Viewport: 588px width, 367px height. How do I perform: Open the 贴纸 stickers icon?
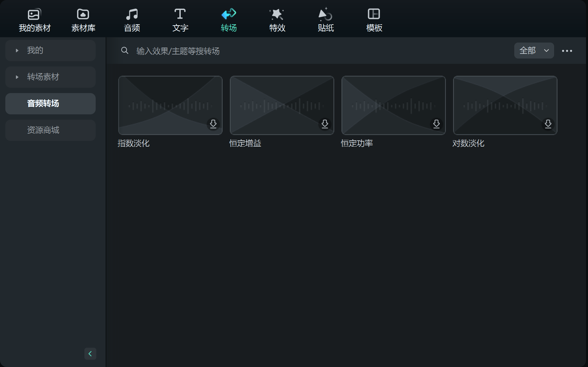point(326,14)
